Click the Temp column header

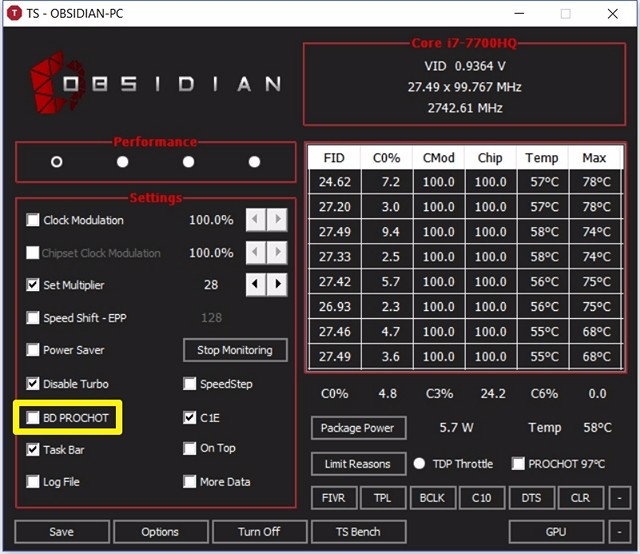click(x=542, y=158)
